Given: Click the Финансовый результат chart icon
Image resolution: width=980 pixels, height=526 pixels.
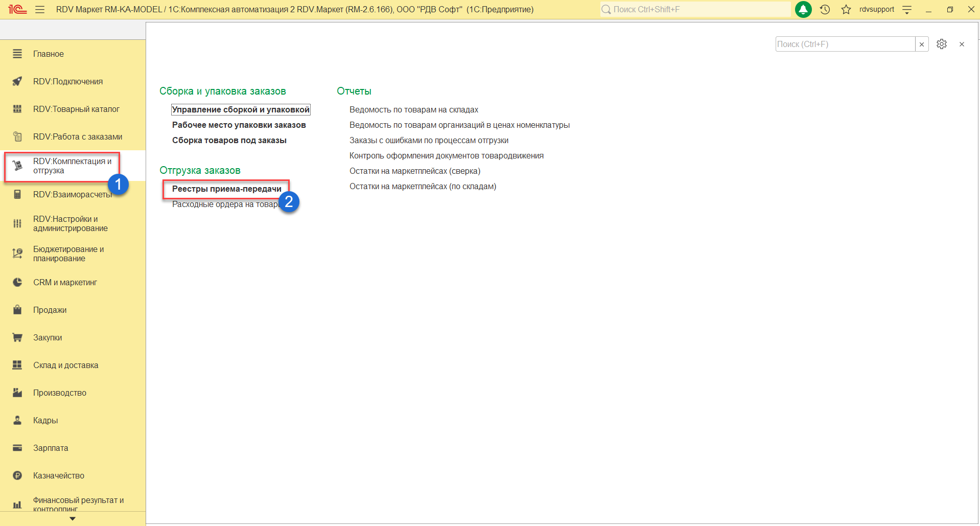Looking at the screenshot, I should coord(17,505).
